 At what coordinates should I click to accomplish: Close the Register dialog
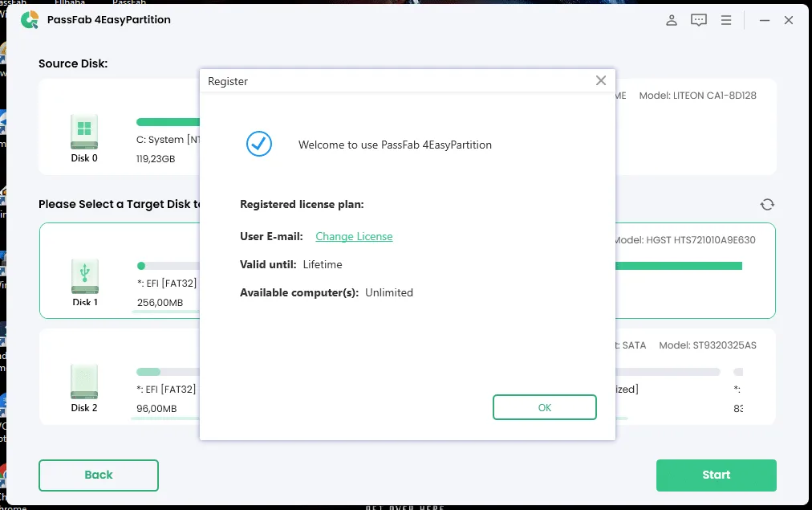pyautogui.click(x=600, y=80)
